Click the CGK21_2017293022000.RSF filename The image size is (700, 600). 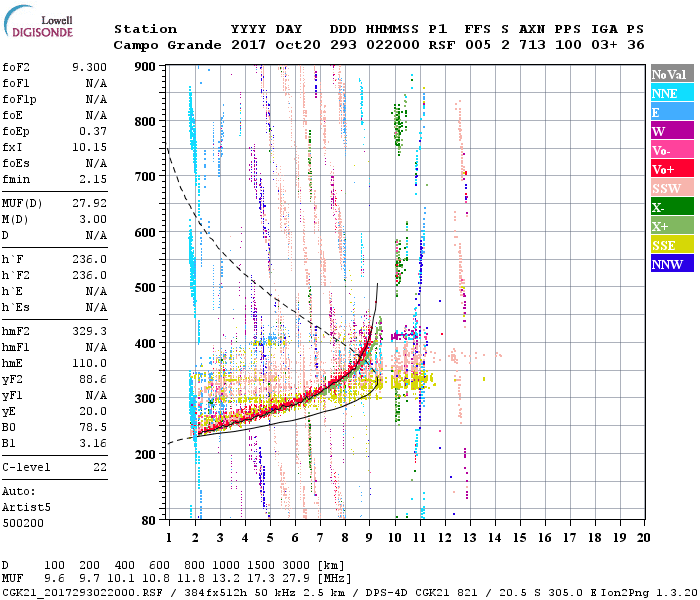[x=82, y=592]
